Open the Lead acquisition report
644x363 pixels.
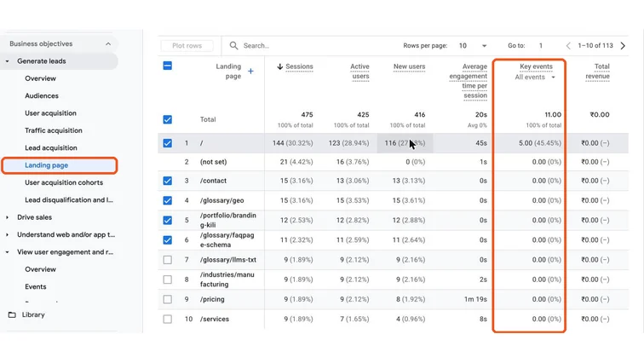pos(51,147)
